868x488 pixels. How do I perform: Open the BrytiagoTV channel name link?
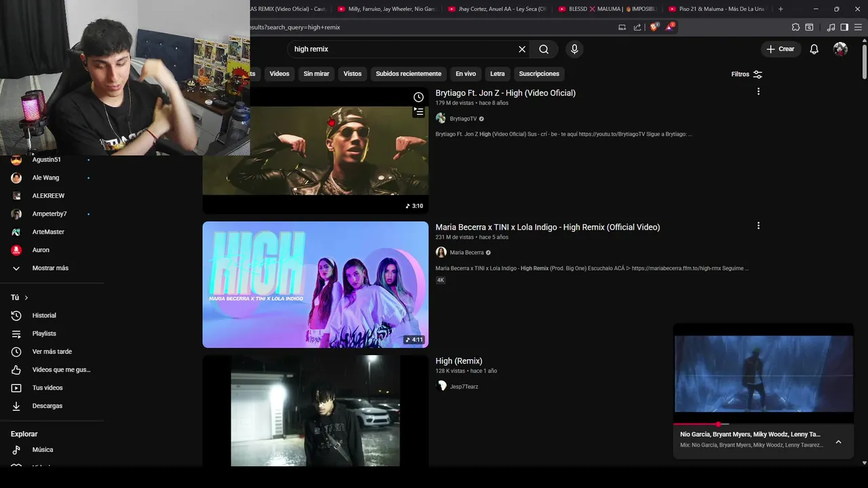click(x=463, y=119)
